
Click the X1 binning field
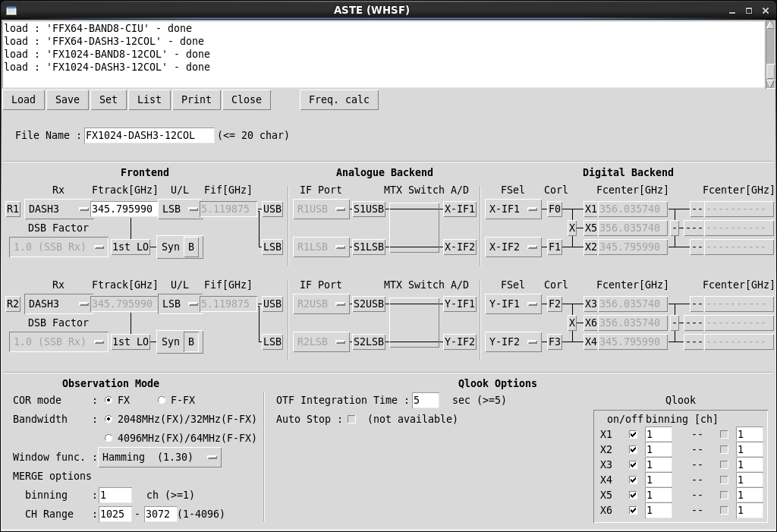pos(659,435)
